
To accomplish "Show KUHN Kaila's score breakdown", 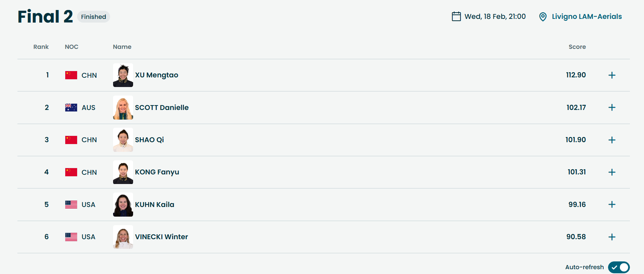I will click(x=612, y=204).
